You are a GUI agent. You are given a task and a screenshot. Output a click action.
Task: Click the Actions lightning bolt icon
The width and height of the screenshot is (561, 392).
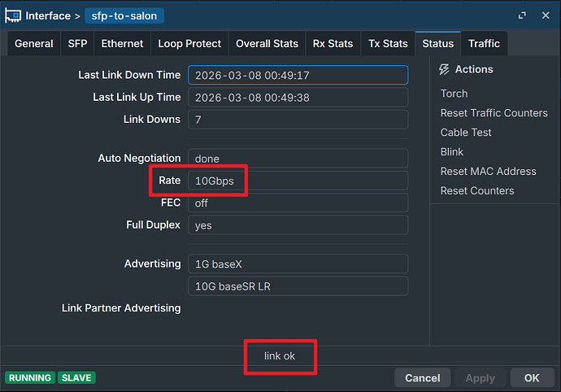point(444,70)
